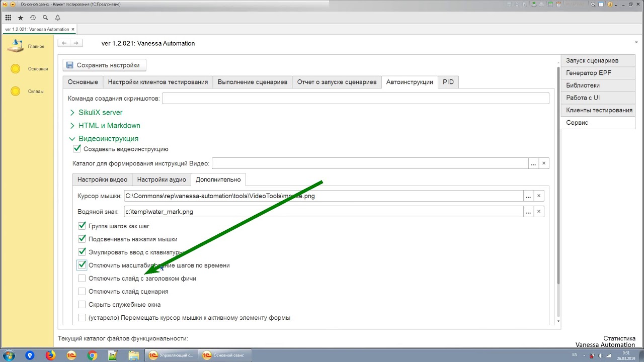Clear Водяной знак path field
This screenshot has width=644, height=362.
click(539, 212)
